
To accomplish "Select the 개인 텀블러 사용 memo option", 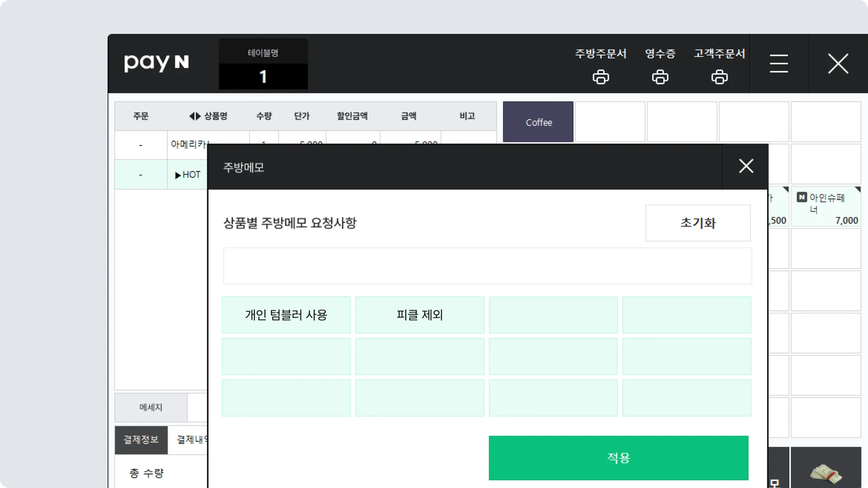I will point(286,315).
